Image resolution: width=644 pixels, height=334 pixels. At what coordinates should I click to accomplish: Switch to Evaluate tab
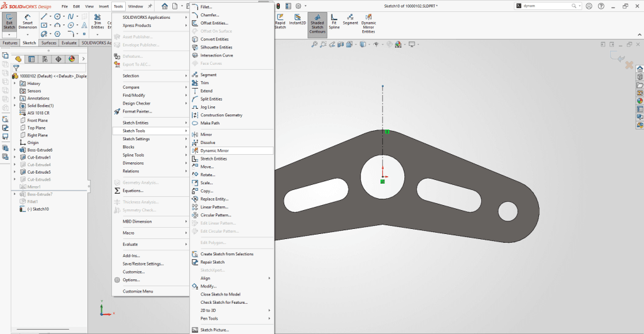point(69,43)
